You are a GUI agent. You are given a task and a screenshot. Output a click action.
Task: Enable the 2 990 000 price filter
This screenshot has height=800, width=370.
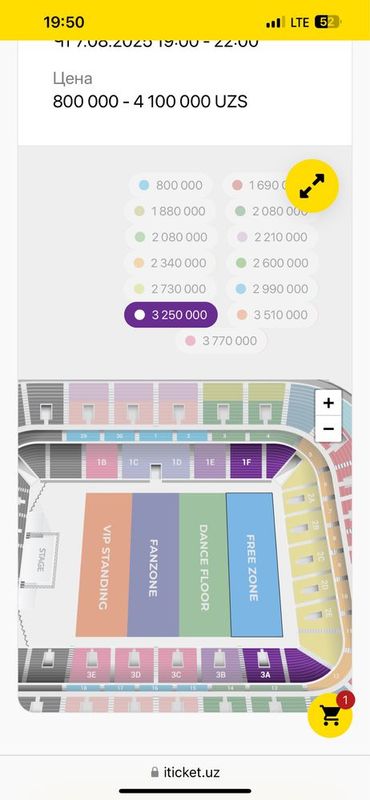click(272, 289)
